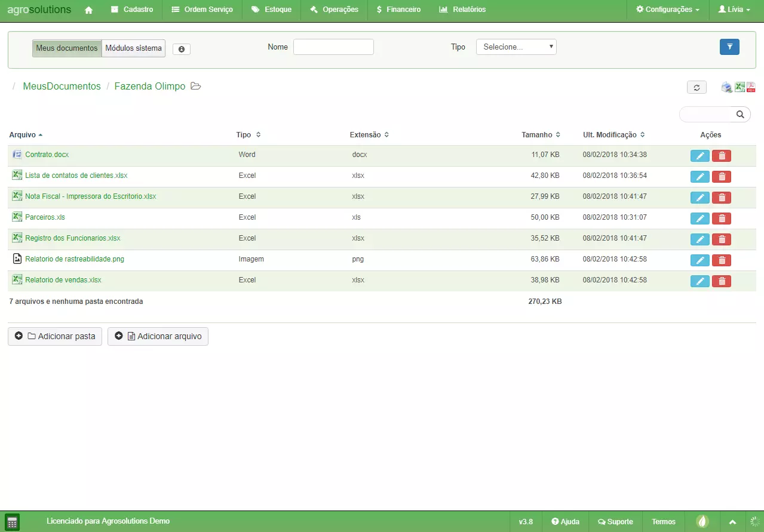Open the Tipo select dropdown

point(516,47)
